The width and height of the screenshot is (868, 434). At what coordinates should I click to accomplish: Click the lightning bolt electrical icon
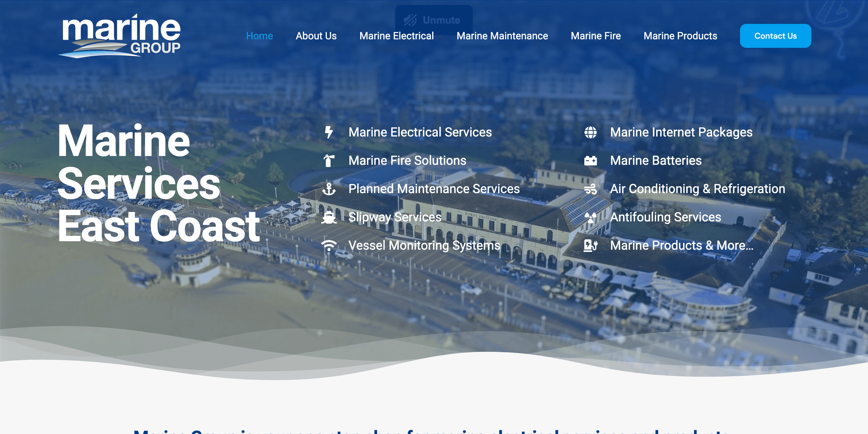tap(329, 132)
